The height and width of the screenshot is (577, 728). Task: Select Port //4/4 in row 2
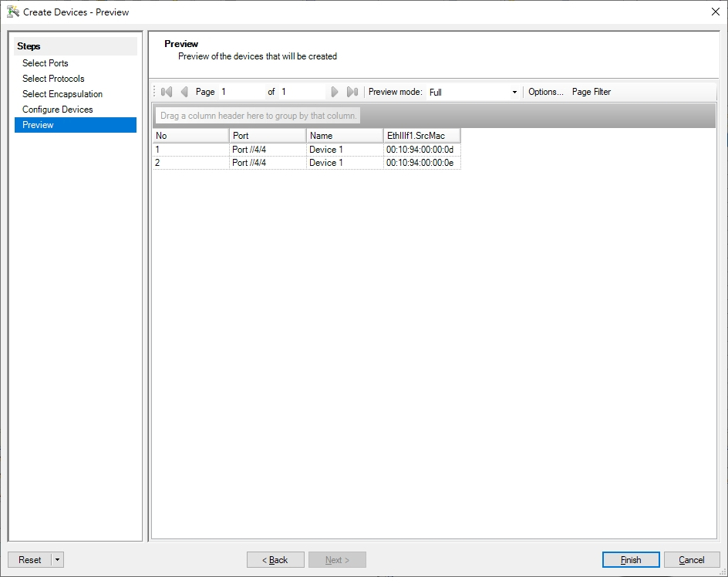click(268, 163)
